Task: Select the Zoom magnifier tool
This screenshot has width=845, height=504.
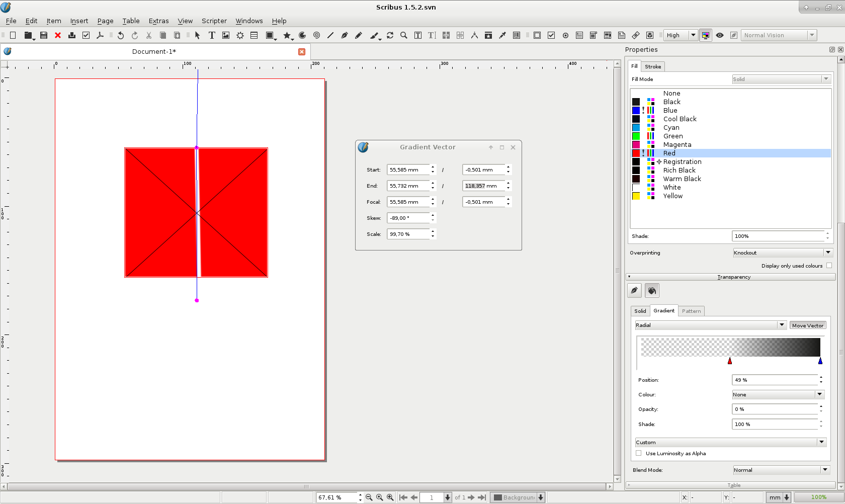Action: 403,35
